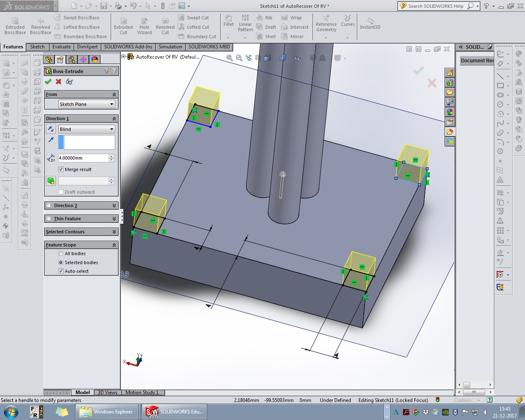Disable the Auto-select checkbox
Viewport: 525px width, 420px height.
61,271
